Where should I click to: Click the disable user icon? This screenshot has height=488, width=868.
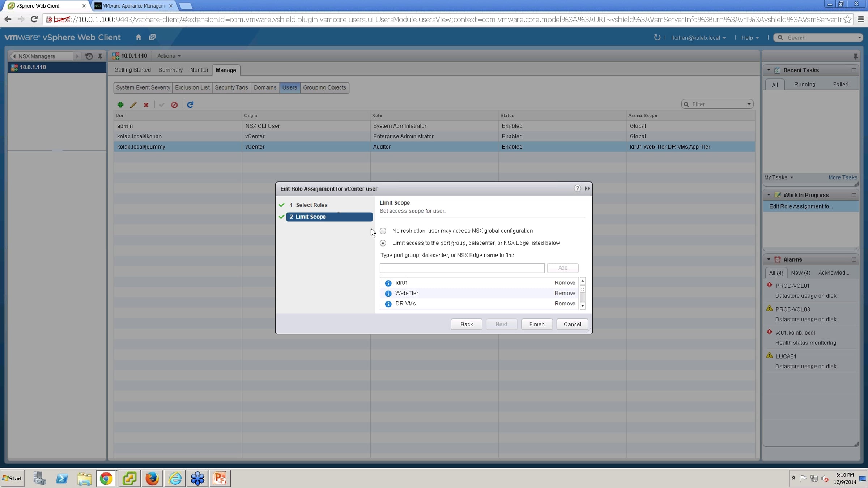174,105
